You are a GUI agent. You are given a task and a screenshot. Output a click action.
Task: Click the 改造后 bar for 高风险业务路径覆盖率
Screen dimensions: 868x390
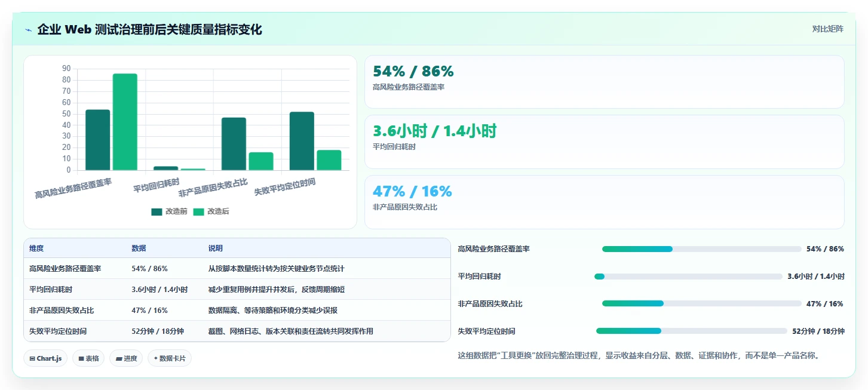pos(125,122)
